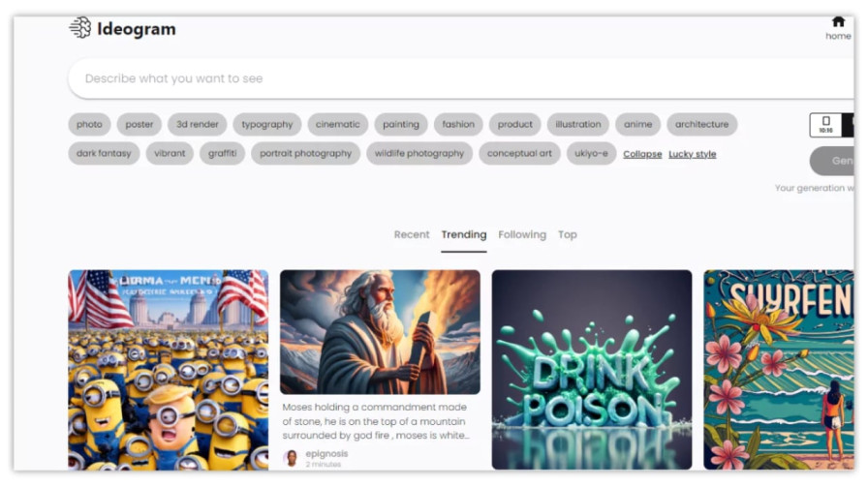
Task: Pick the conceptual art tag
Action: [x=519, y=153]
